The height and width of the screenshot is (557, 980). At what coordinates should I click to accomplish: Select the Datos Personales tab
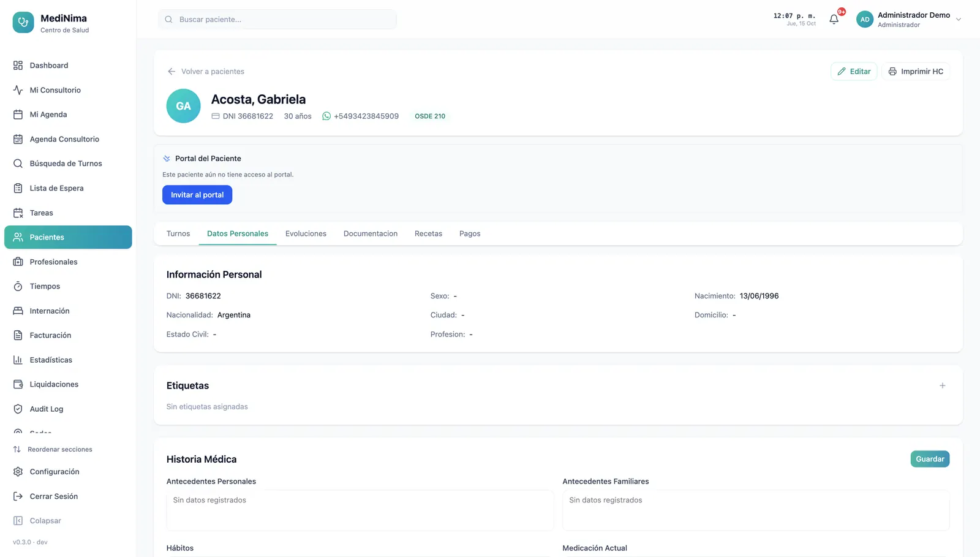click(x=238, y=233)
